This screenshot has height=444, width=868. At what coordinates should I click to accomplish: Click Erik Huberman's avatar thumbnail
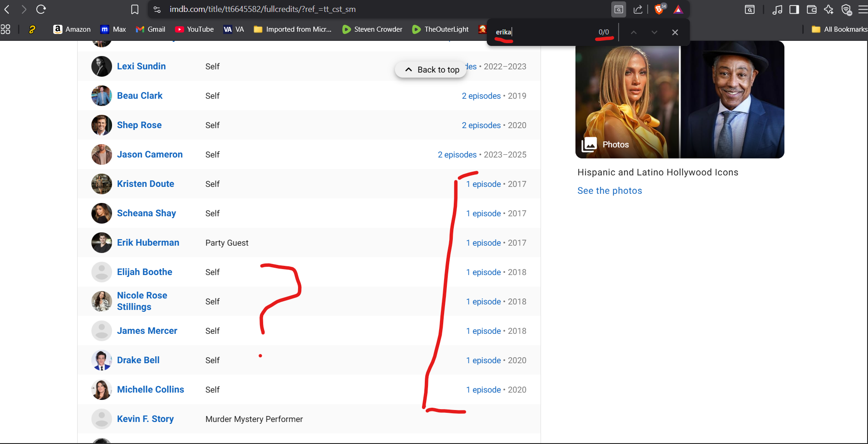click(x=101, y=242)
